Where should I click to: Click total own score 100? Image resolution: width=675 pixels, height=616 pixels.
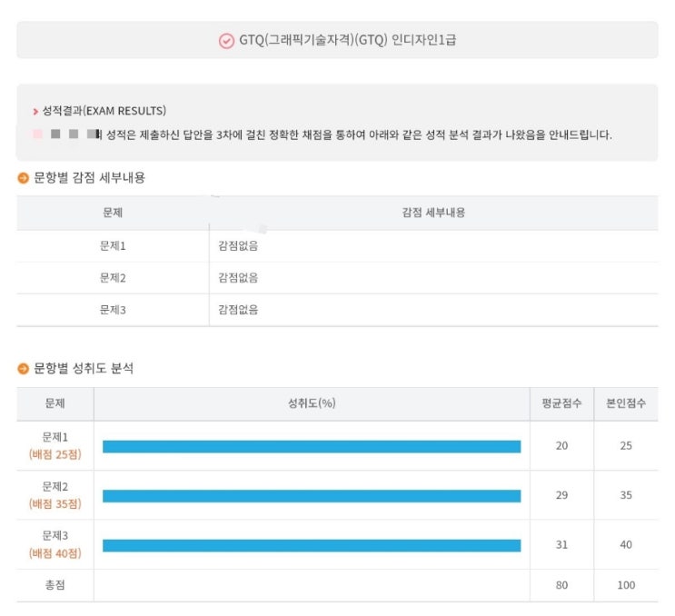click(626, 585)
